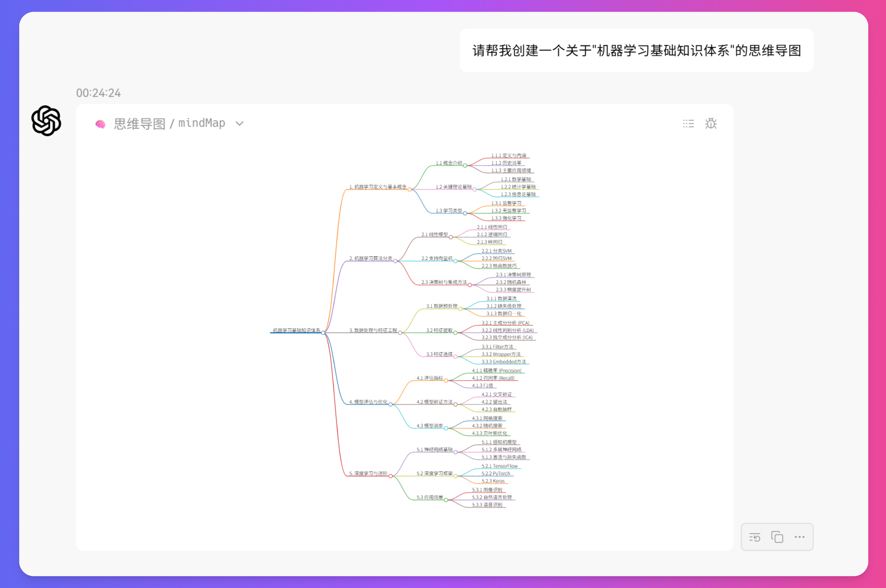Copy the mind map using the copy icon

coord(777,537)
